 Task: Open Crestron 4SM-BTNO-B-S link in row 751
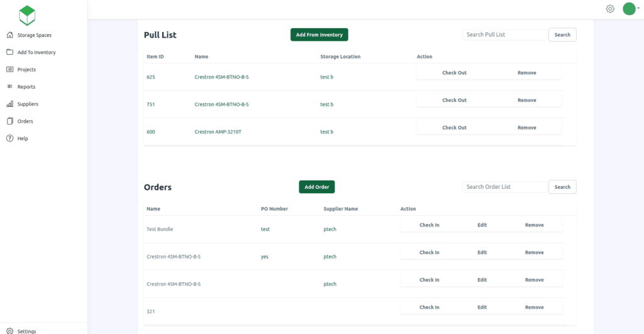click(221, 105)
